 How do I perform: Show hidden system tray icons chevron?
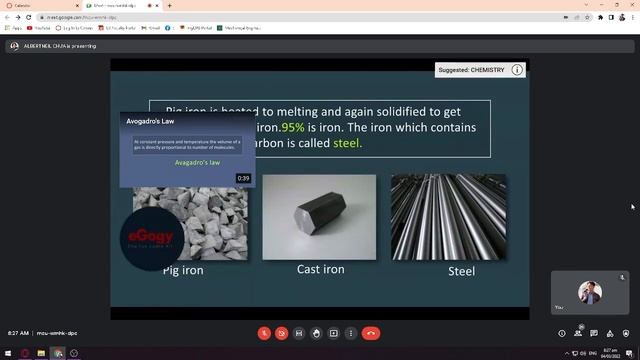point(567,353)
